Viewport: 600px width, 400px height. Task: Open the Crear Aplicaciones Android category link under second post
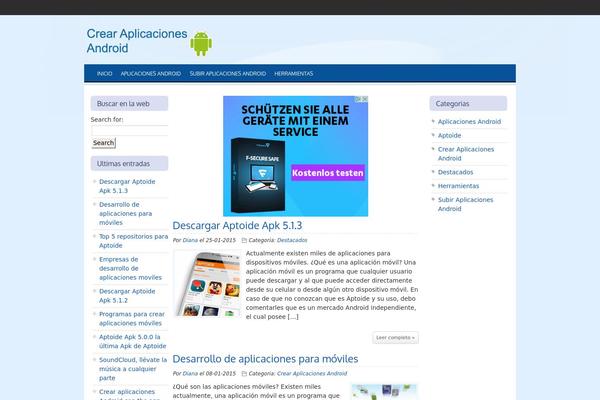point(312,374)
